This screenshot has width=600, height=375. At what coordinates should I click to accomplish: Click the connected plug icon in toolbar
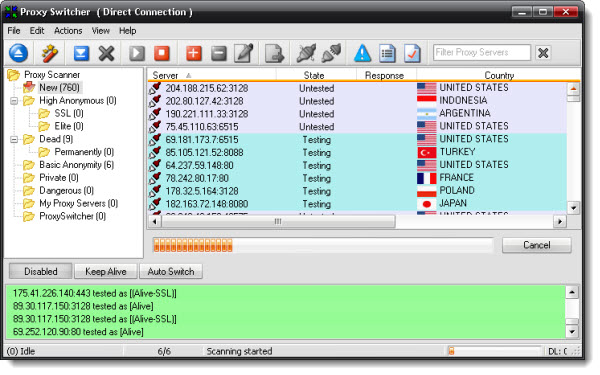pyautogui.click(x=331, y=53)
